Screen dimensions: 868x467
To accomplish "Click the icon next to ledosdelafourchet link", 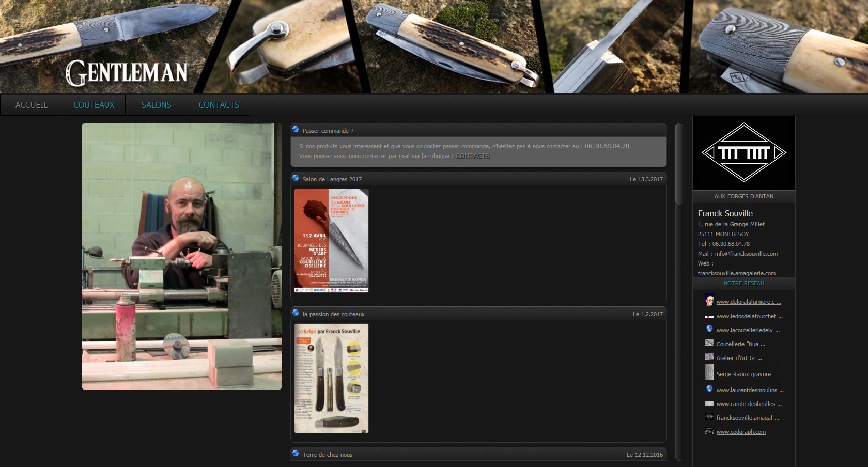I will coord(709,317).
